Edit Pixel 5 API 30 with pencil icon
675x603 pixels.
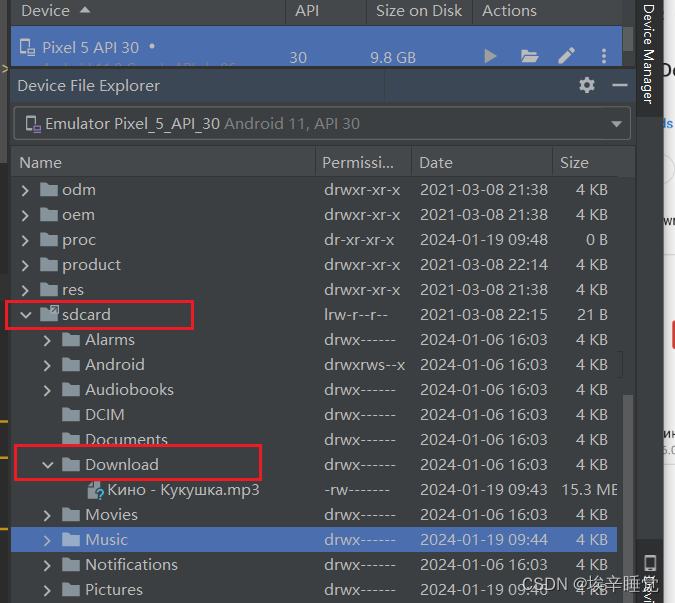coord(566,56)
